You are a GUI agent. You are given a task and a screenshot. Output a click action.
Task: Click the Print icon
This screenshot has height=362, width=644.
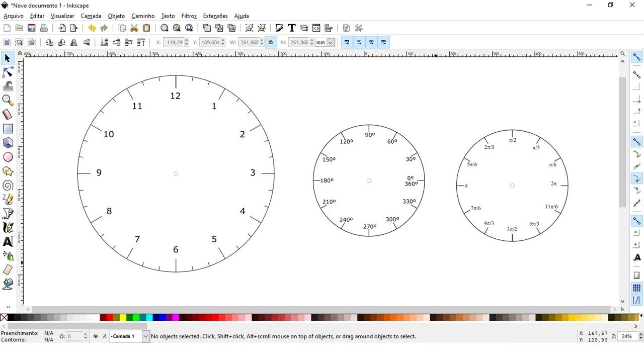pyautogui.click(x=44, y=28)
